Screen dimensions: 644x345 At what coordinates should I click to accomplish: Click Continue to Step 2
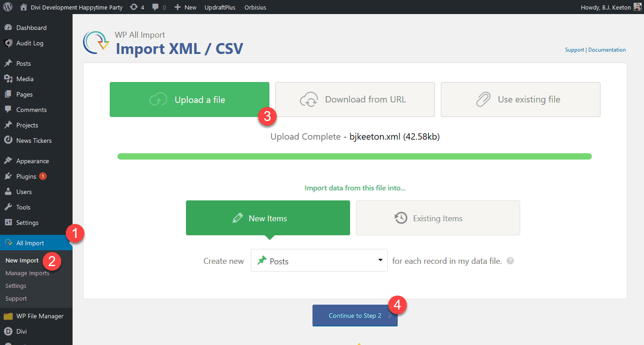(355, 315)
